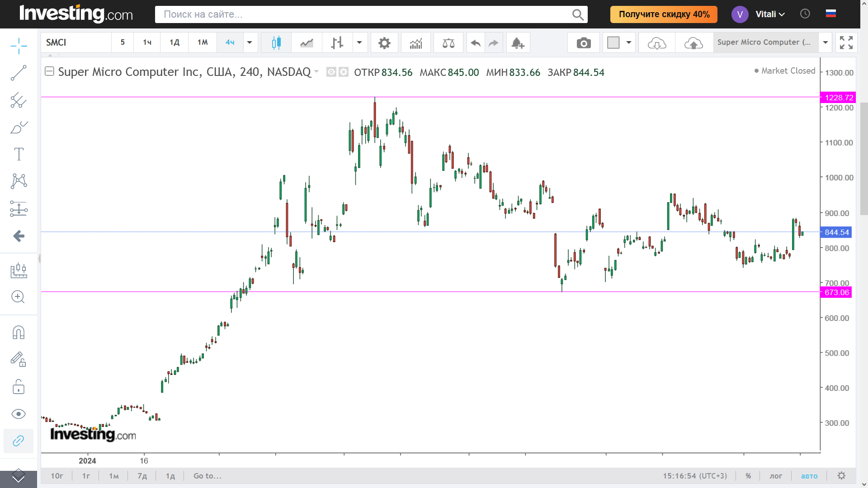Click the compare symbols scales icon
The height and width of the screenshot is (488, 868).
point(448,43)
